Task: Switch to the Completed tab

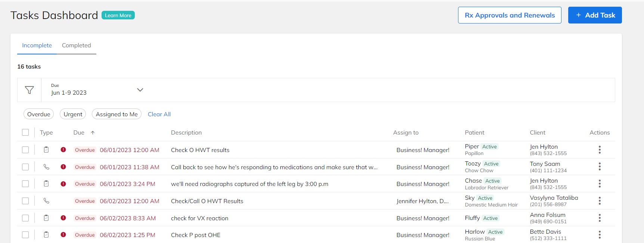Action: click(77, 45)
